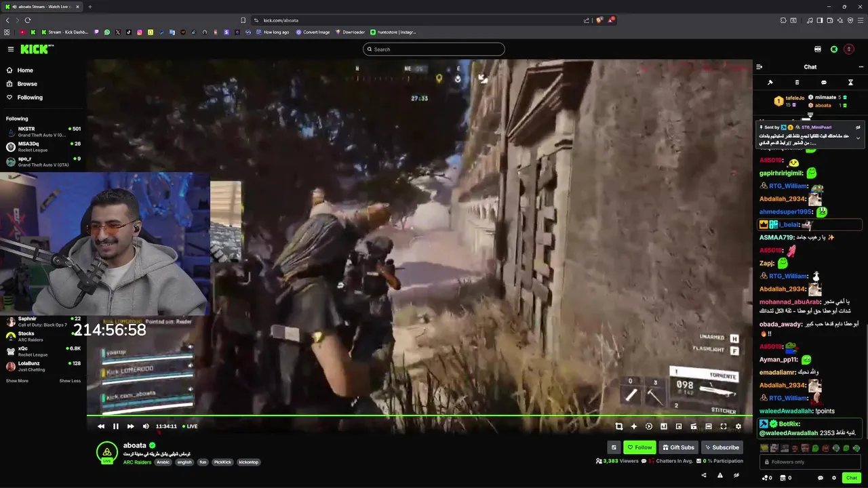Click the Kick search box
Screen dimensions: 868x488
coord(434,49)
